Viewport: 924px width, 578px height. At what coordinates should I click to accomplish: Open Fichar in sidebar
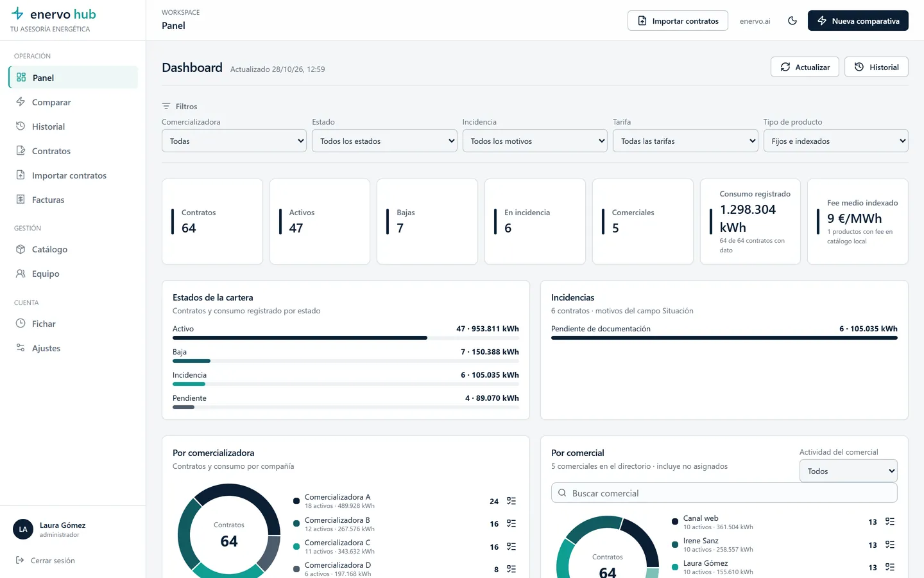[x=73, y=324]
